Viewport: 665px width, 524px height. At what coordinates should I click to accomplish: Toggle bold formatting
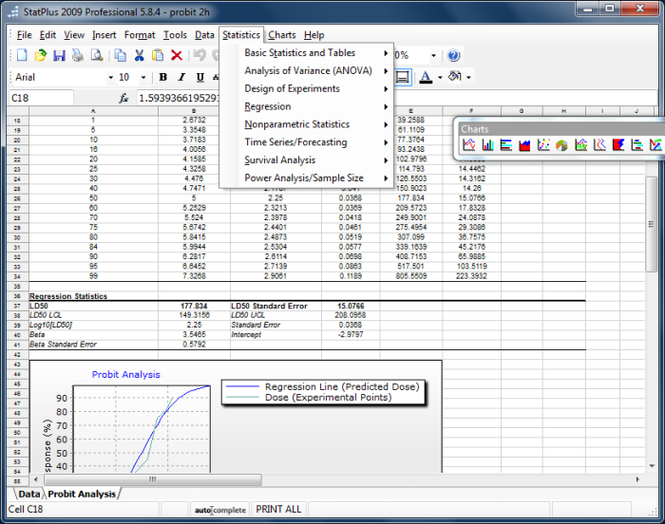pos(163,77)
